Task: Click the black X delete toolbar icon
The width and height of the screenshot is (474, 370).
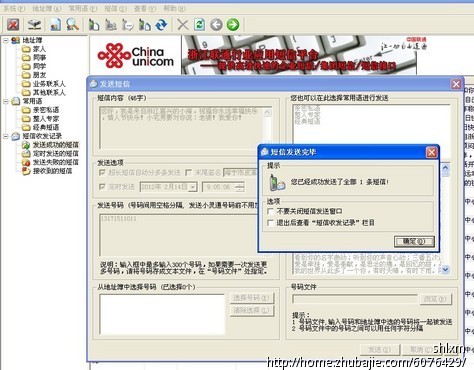Action: coord(182,25)
